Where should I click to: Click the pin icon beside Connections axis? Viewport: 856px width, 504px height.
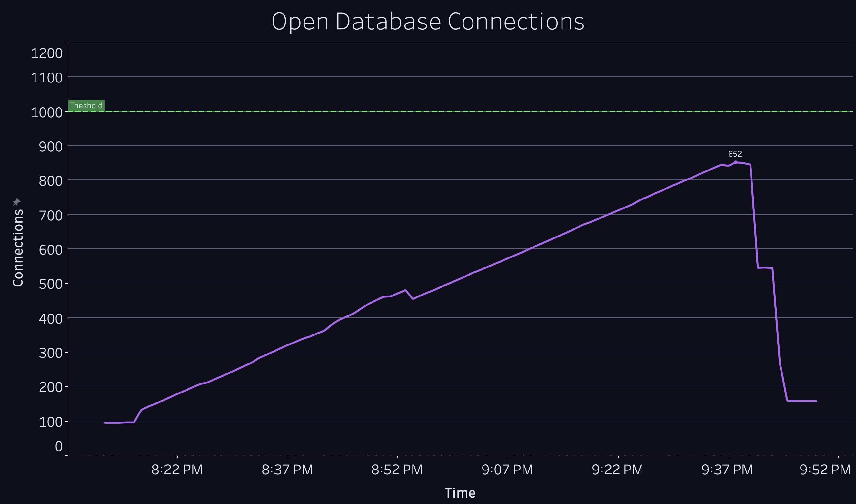coord(16,202)
